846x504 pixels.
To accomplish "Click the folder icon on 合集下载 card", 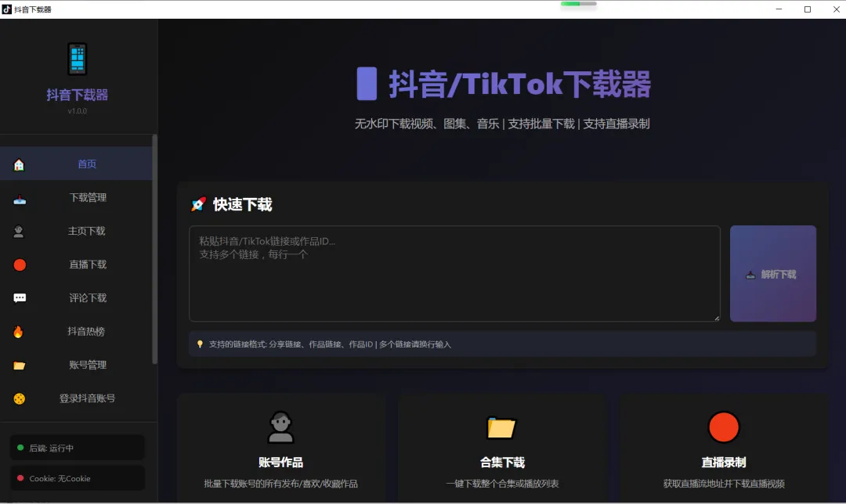I will pos(502,427).
